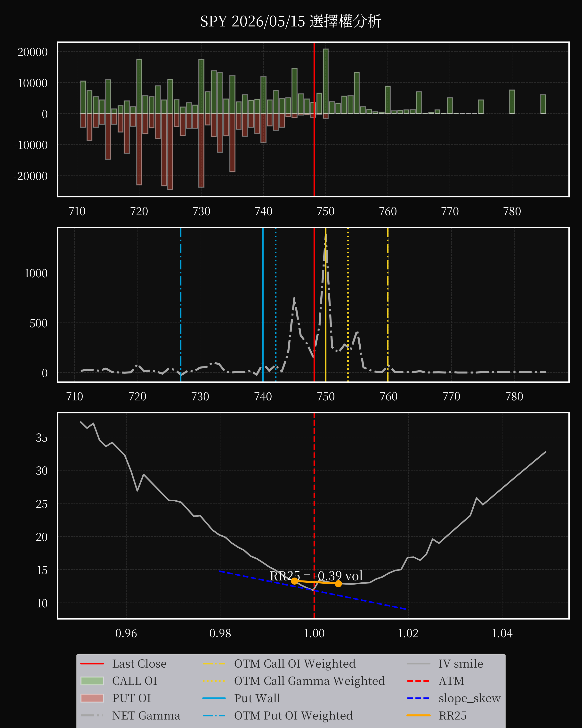The width and height of the screenshot is (582, 728).
Task: Click the 0.96 x-axis label in the IV chart
Action: click(x=126, y=633)
